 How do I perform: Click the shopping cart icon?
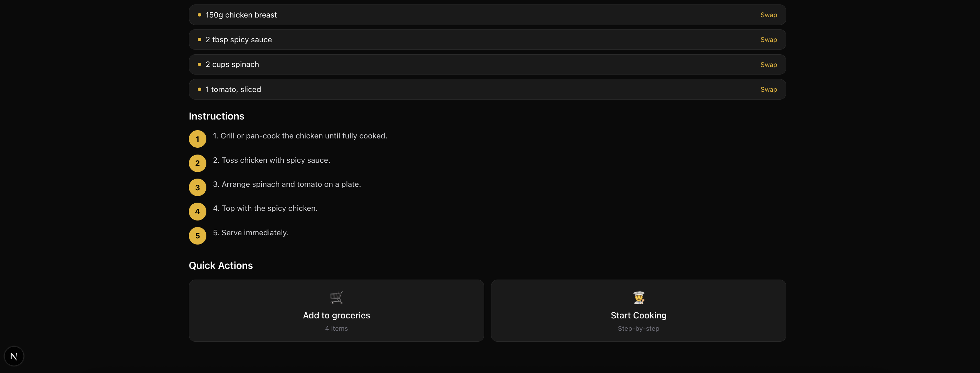pos(336,297)
